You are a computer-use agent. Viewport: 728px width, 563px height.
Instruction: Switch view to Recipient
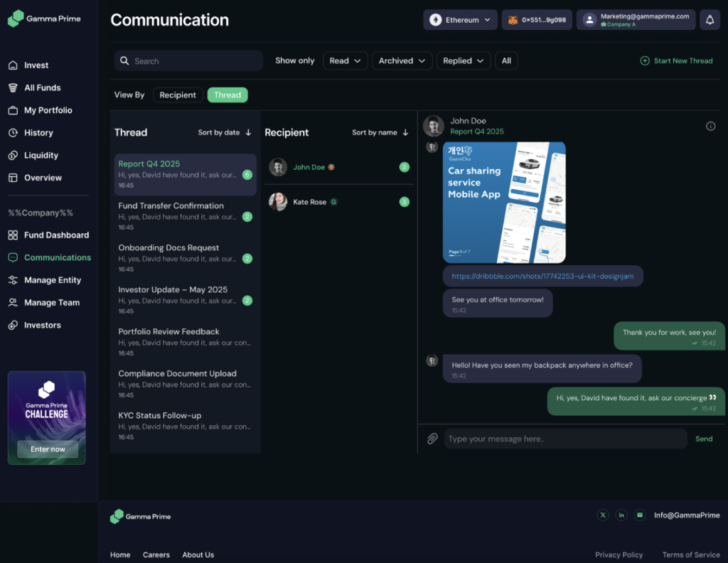178,95
